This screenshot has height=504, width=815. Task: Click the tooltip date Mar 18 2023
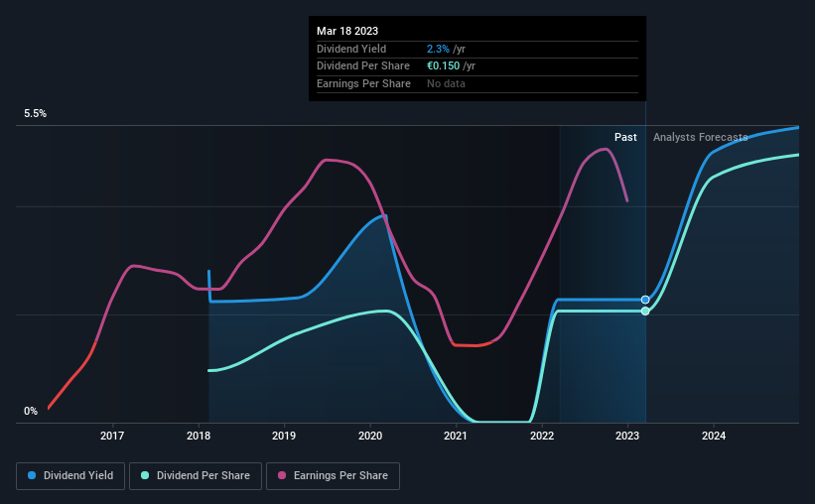pyautogui.click(x=347, y=31)
